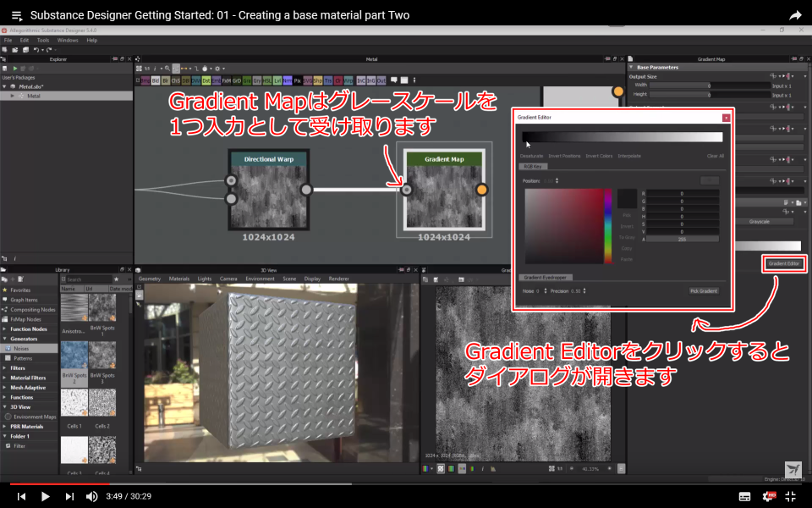This screenshot has width=812, height=508.
Task: Select the Grayscale color mode button
Action: (x=759, y=221)
